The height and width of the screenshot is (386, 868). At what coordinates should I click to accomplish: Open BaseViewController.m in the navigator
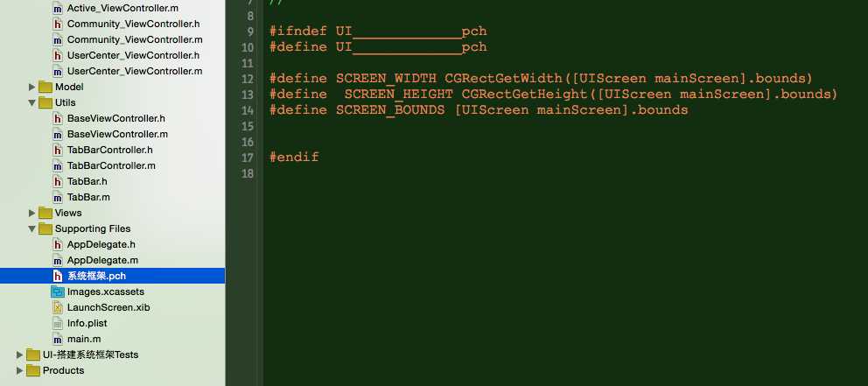117,134
